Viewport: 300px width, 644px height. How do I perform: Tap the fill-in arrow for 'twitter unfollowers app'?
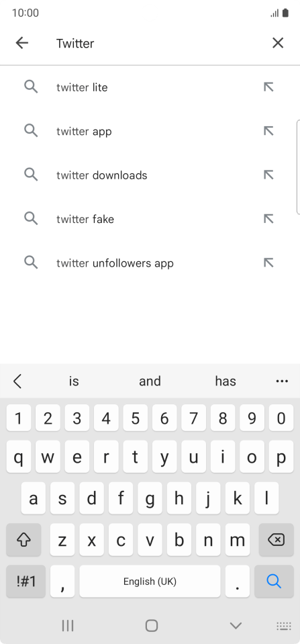(268, 263)
